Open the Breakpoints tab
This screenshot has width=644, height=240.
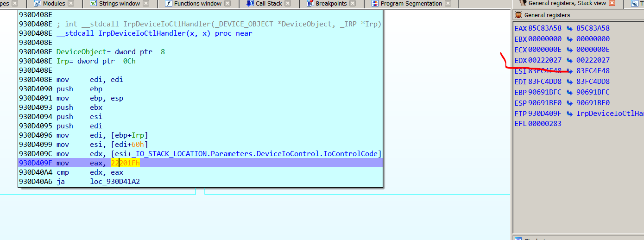tap(331, 4)
